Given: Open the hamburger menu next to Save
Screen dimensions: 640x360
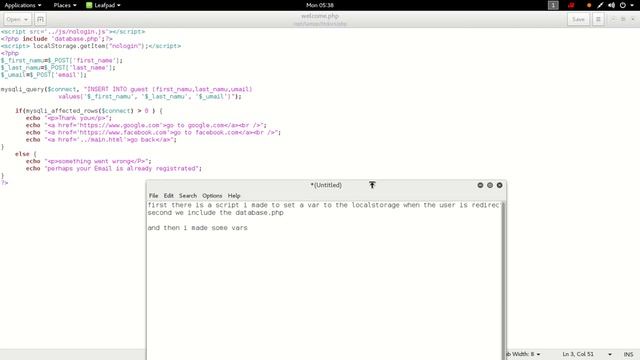Looking at the screenshot, I should [598, 19].
